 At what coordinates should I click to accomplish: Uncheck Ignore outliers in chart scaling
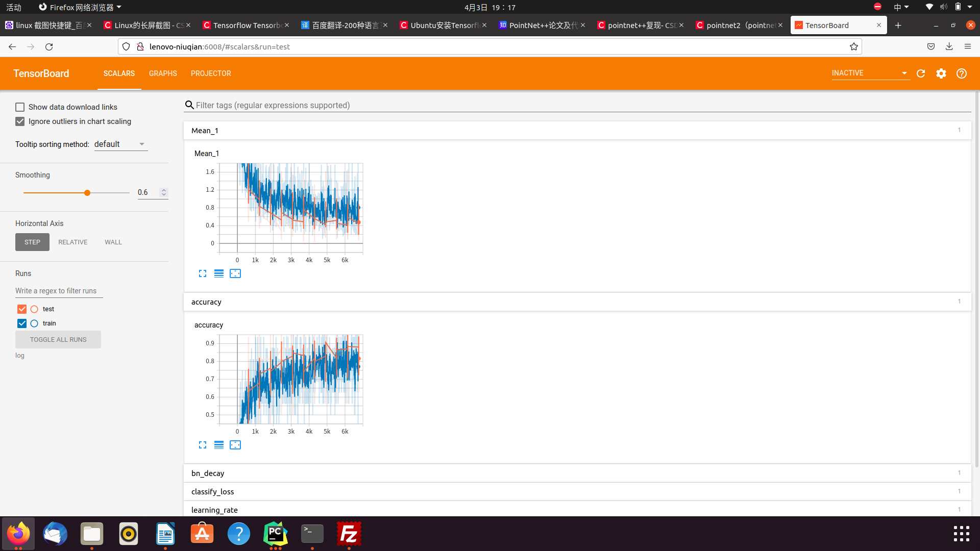pos(20,121)
